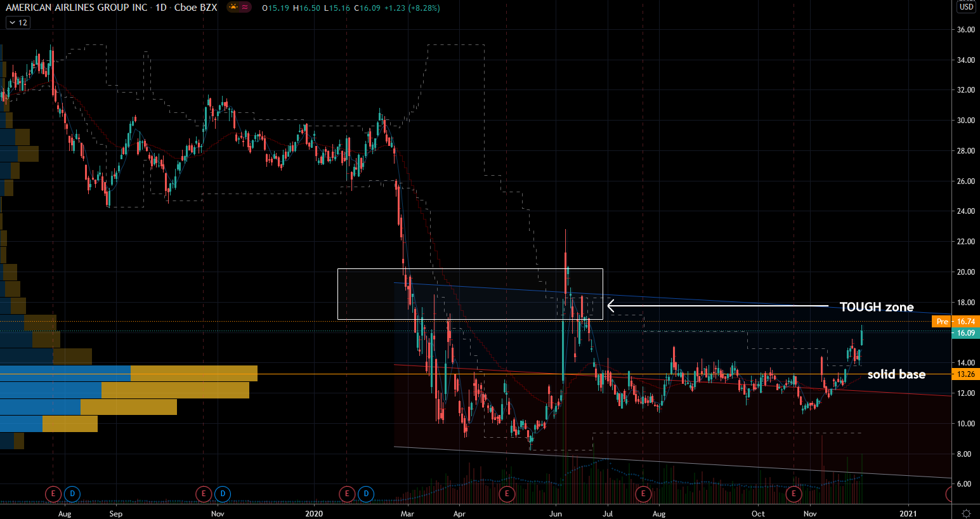Click the Aug label left of Sep
The image size is (980, 519).
[x=65, y=514]
